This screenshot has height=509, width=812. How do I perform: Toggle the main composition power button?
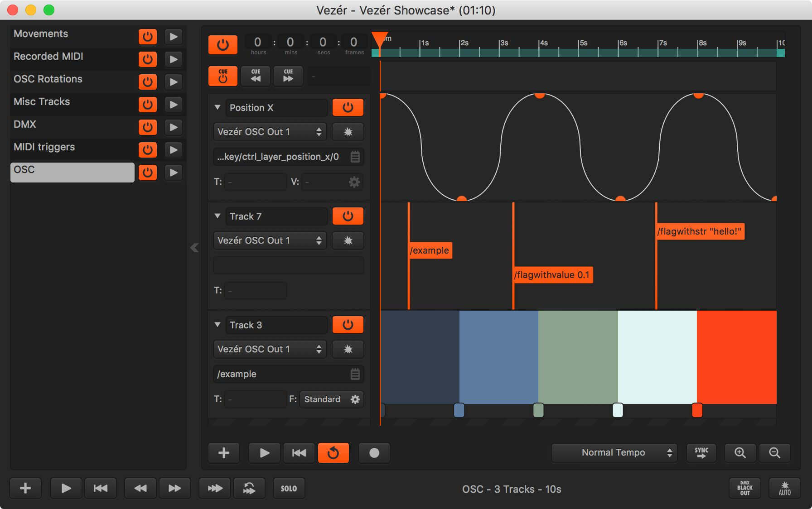tap(222, 45)
